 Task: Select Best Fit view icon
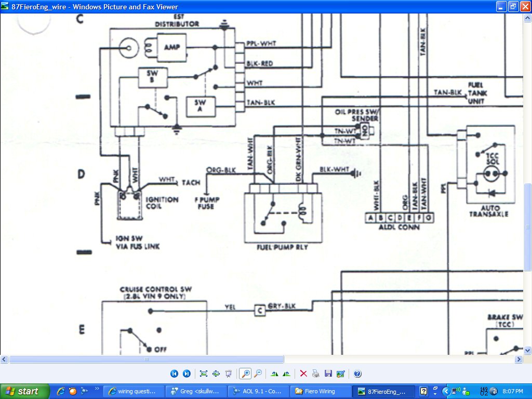203,374
